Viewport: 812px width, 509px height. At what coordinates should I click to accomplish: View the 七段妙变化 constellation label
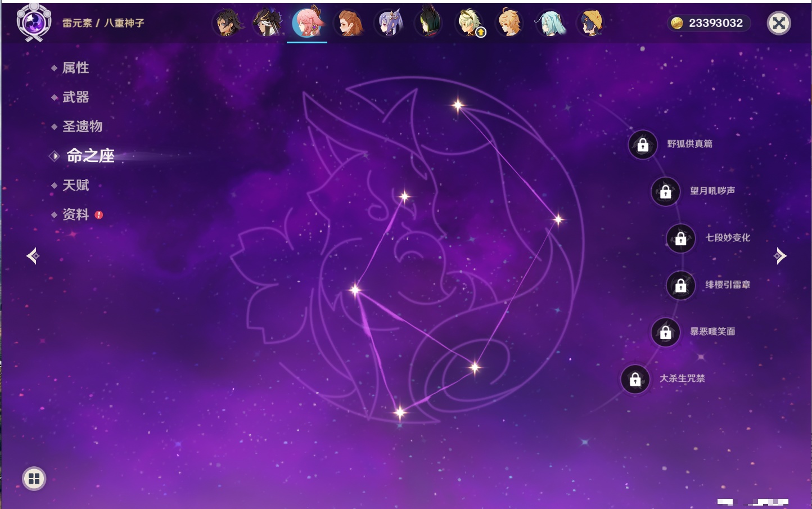(728, 238)
